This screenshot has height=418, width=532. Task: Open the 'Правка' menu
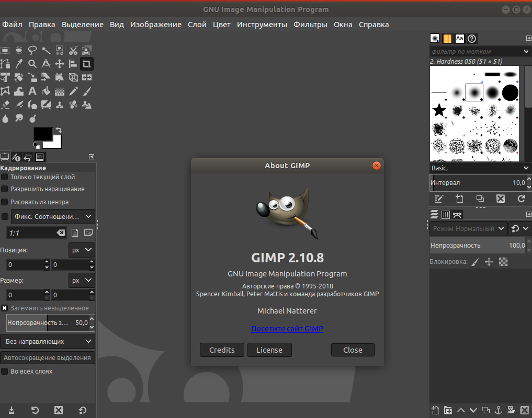click(42, 25)
